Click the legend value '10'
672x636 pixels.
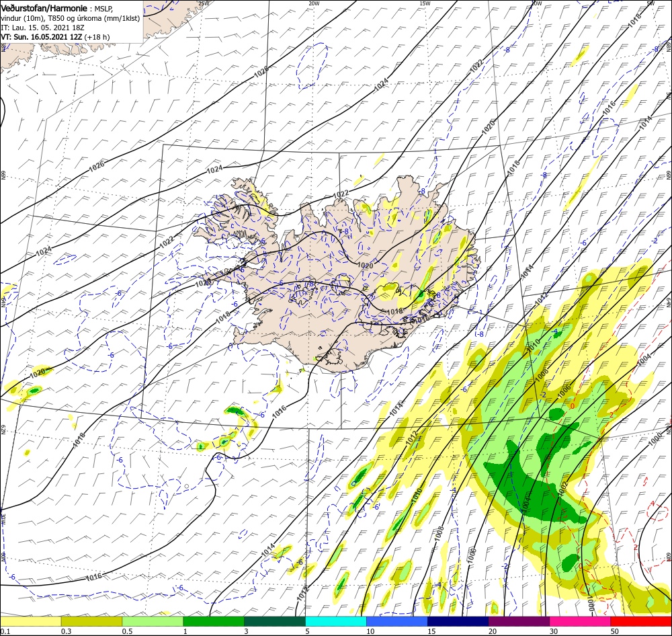[x=370, y=631]
